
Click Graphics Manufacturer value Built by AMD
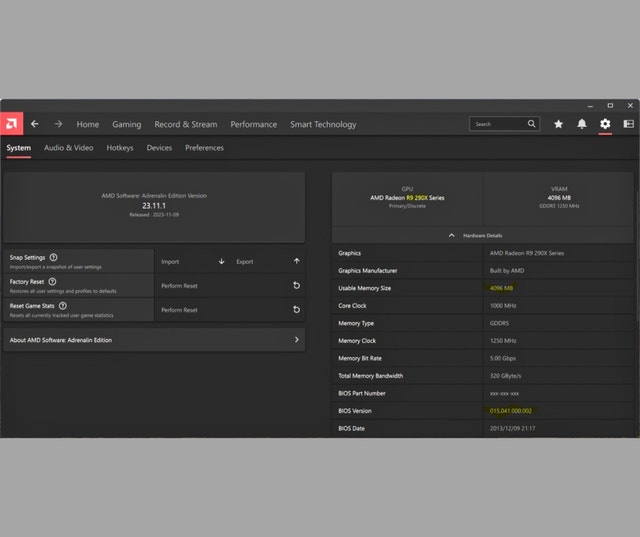507,271
